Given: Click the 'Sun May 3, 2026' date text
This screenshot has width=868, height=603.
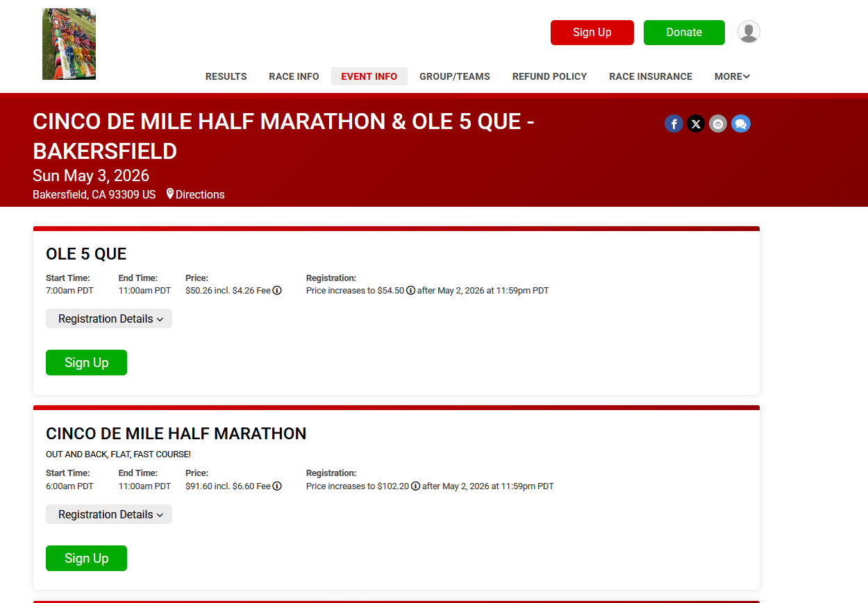Looking at the screenshot, I should click(x=91, y=176).
